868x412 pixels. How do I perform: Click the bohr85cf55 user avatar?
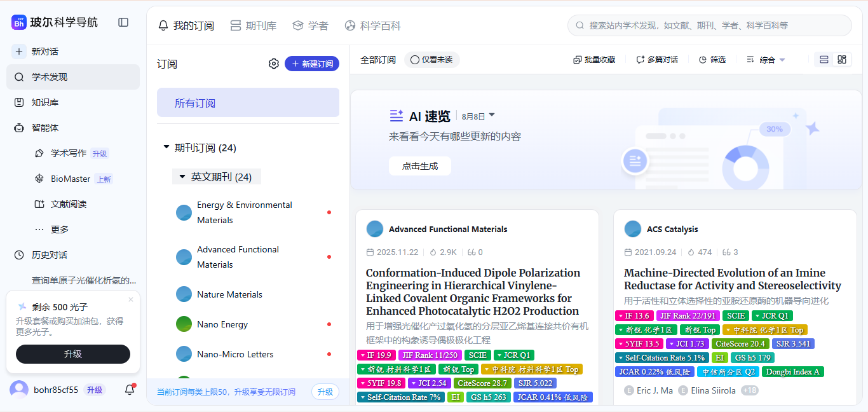(x=19, y=390)
